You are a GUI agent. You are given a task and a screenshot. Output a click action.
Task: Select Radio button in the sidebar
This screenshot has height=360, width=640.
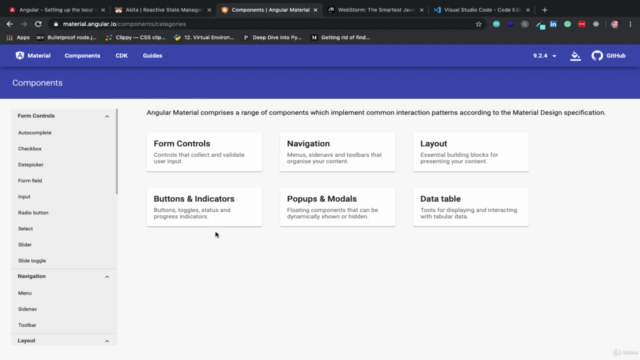33,213
